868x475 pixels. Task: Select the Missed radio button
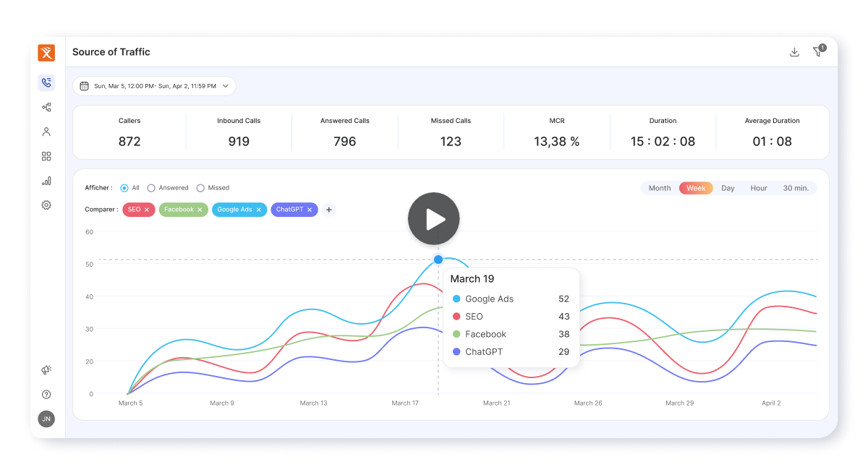click(200, 188)
